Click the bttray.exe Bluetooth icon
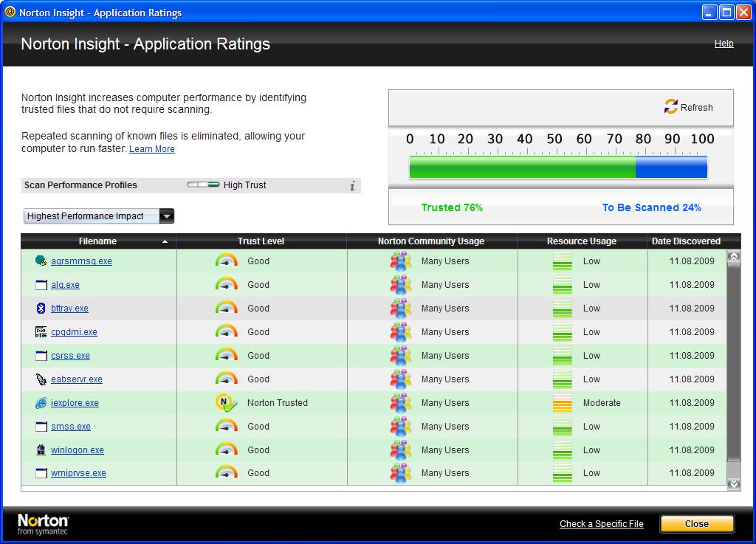Image resolution: width=756 pixels, height=544 pixels. pyautogui.click(x=41, y=308)
